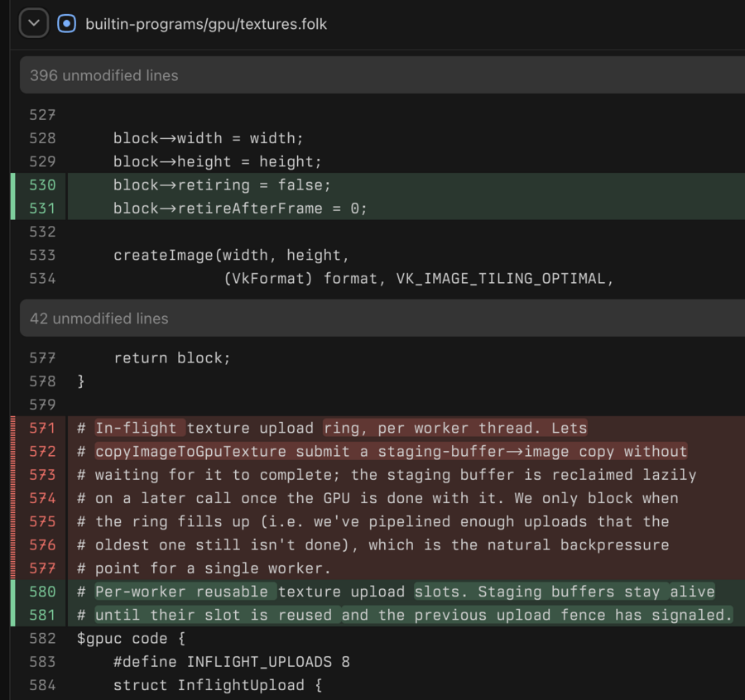The image size is (745, 700).
Task: Click line number 584
Action: pyautogui.click(x=42, y=685)
